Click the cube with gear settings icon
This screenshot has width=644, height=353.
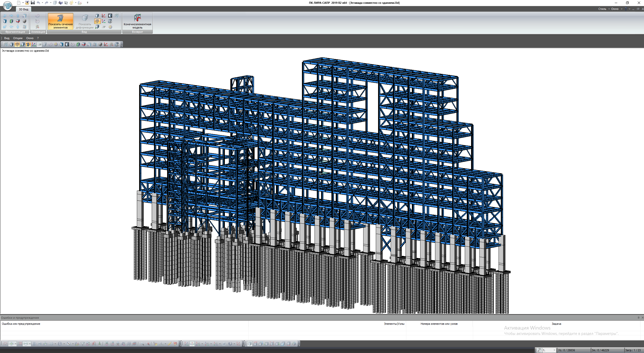[110, 21]
